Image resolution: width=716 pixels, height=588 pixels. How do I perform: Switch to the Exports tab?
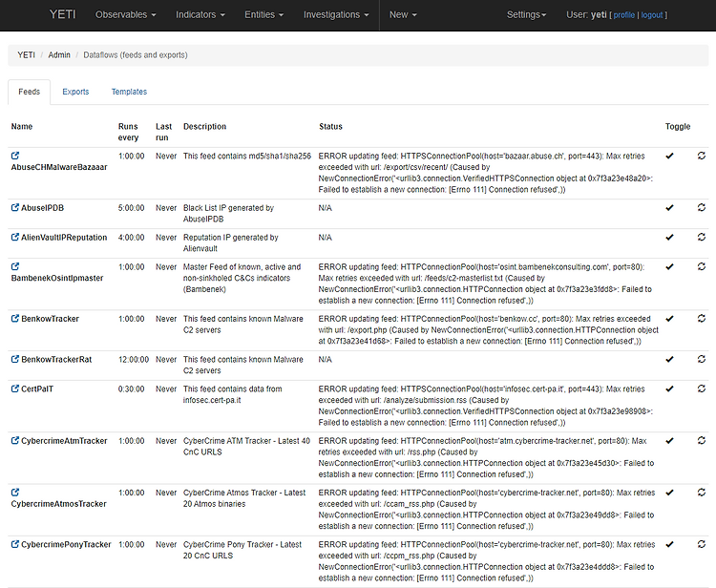point(75,92)
